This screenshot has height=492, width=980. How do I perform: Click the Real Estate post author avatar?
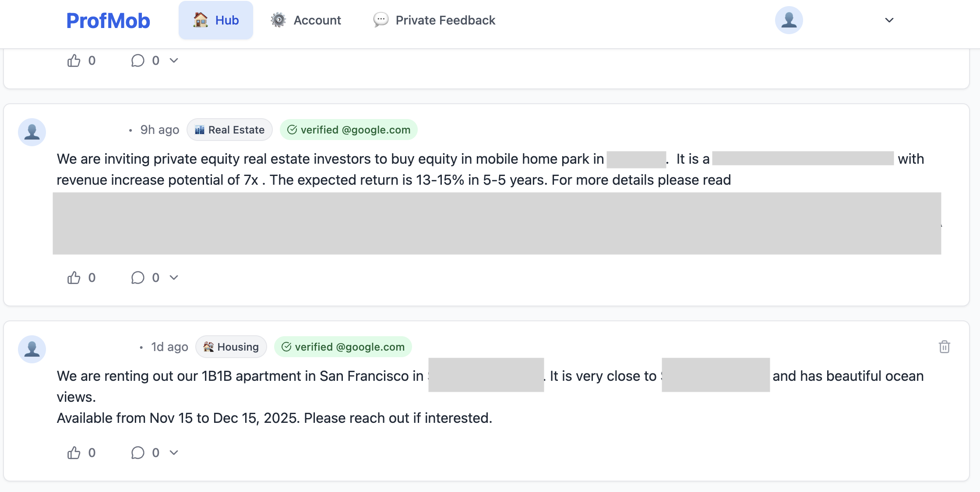point(32,132)
